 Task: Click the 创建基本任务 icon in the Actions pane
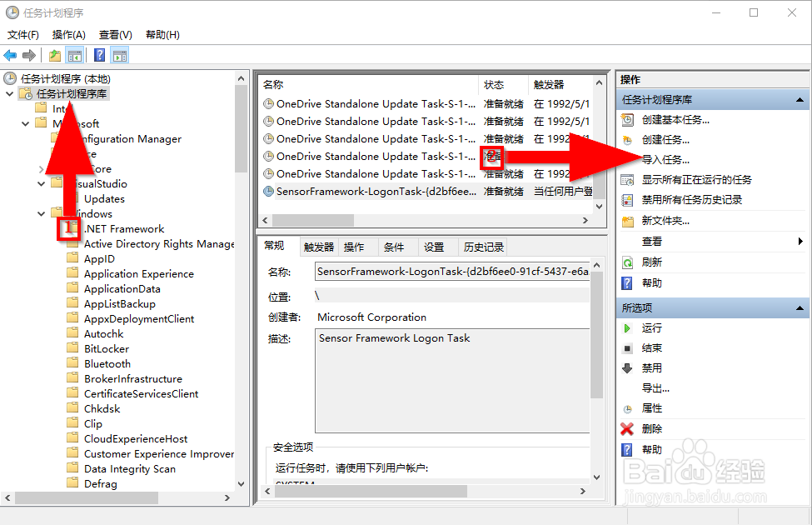[x=627, y=120]
